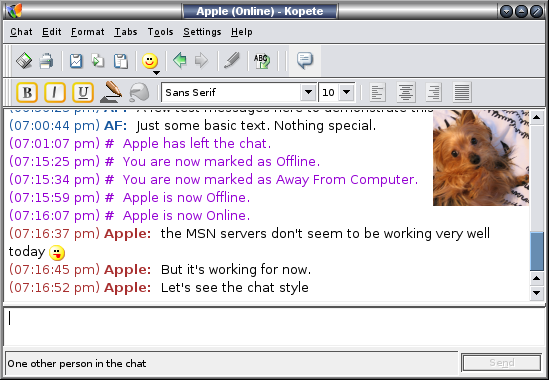Image resolution: width=549 pixels, height=380 pixels.
Task: Maximize the Kopete window
Action: tap(521, 11)
